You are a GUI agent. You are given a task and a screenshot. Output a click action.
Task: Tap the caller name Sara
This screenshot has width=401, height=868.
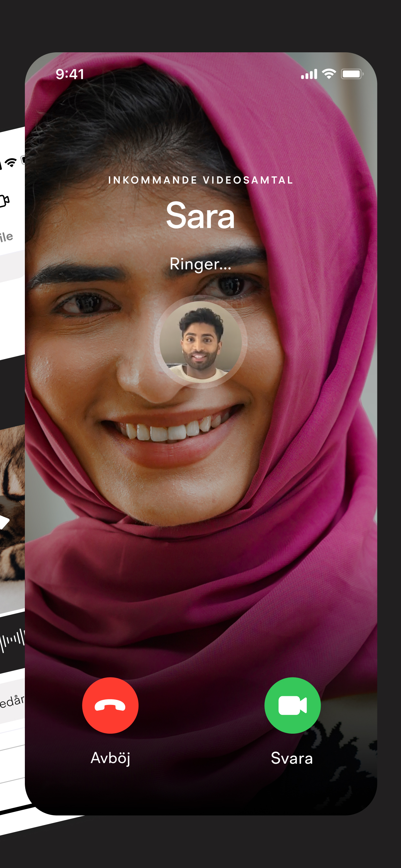[200, 215]
